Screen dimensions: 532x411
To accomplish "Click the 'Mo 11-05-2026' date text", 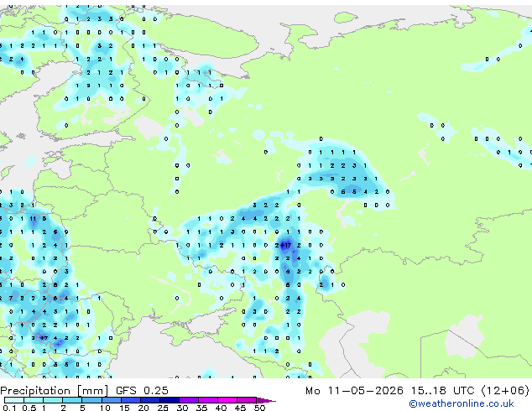I will (x=354, y=391).
